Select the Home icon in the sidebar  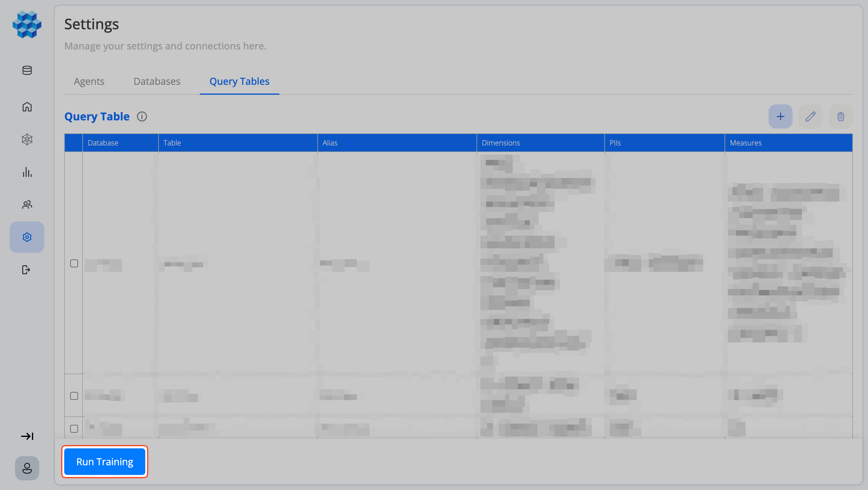(27, 107)
